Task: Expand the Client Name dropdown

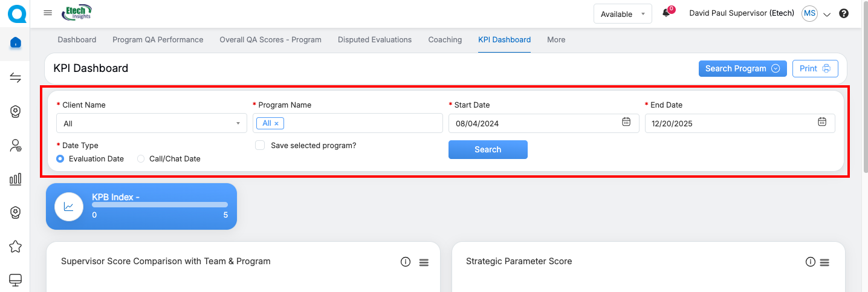Action: [x=151, y=123]
